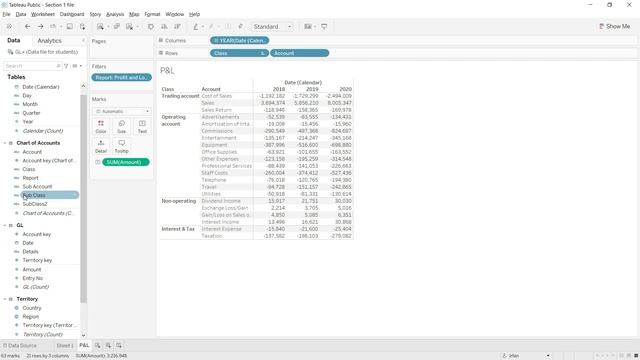The height and width of the screenshot is (360, 640).
Task: Click the data pane collapse arrow
Action: (83, 40)
